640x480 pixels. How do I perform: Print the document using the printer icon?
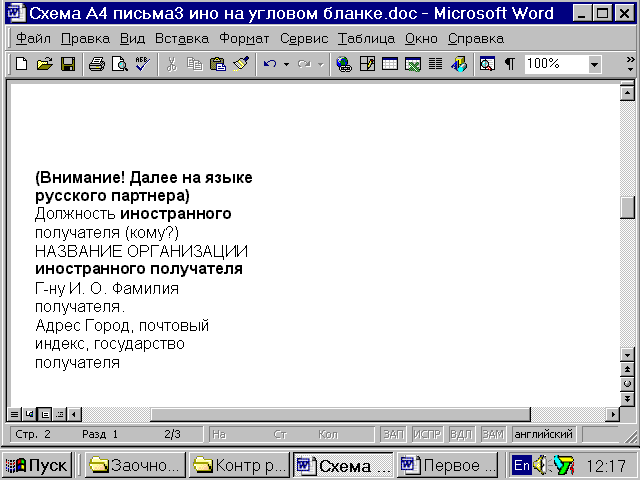[97, 64]
